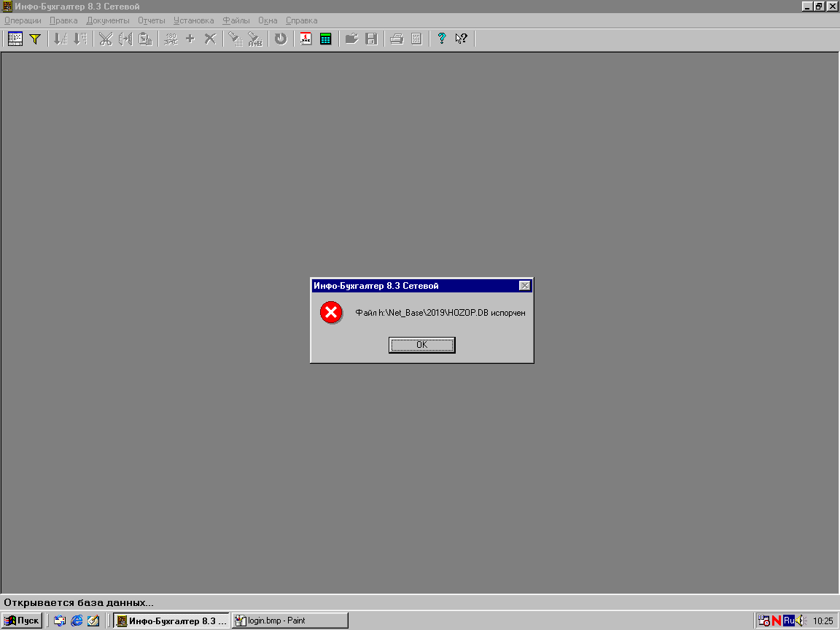
Task: Click the status bar text Открывается база данных
Action: pyautogui.click(x=79, y=603)
